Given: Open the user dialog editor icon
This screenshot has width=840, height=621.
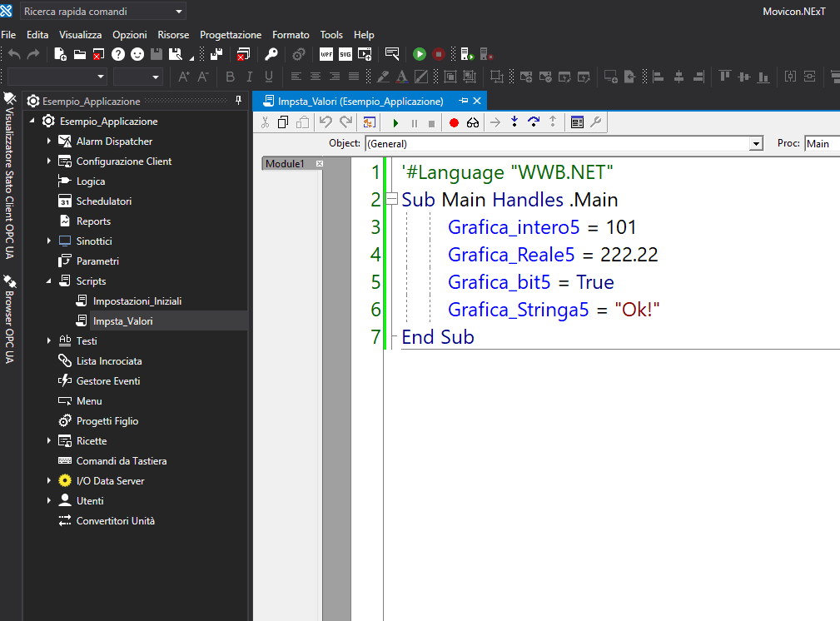Looking at the screenshot, I should coord(577,122).
